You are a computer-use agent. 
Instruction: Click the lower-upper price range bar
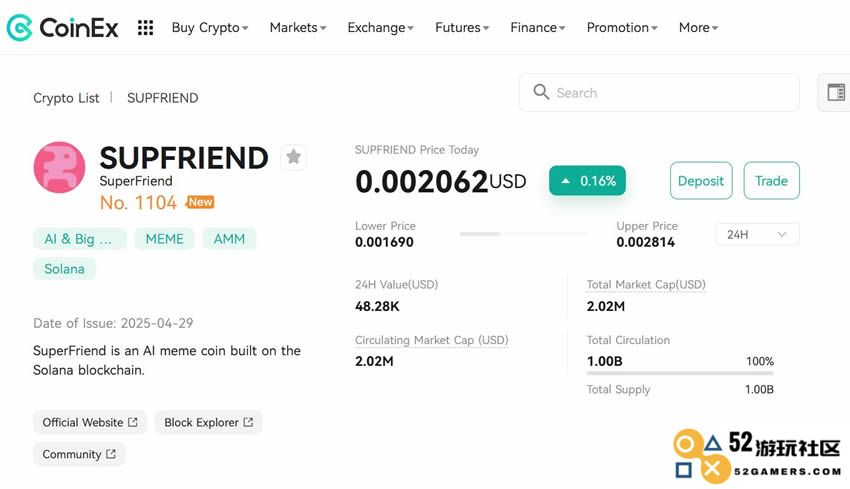523,234
